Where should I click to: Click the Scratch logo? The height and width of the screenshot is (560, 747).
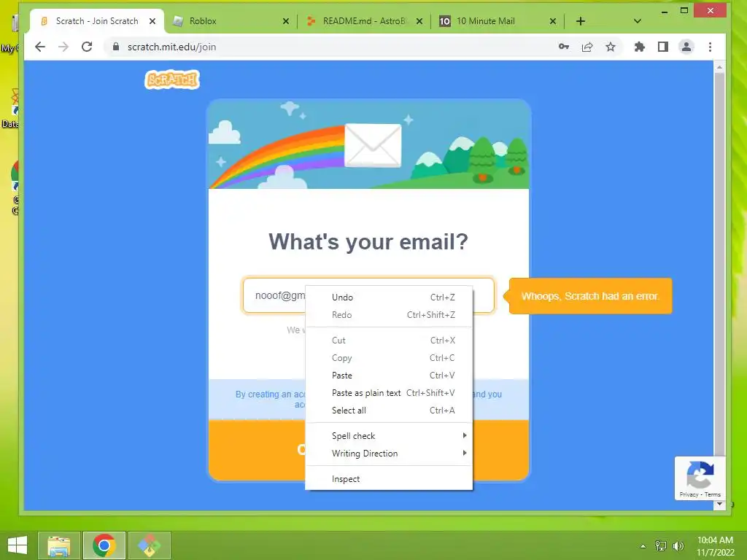pyautogui.click(x=172, y=79)
